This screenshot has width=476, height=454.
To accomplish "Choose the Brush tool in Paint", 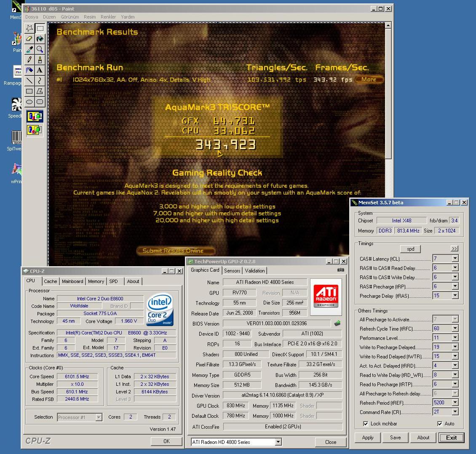I will (x=40, y=60).
